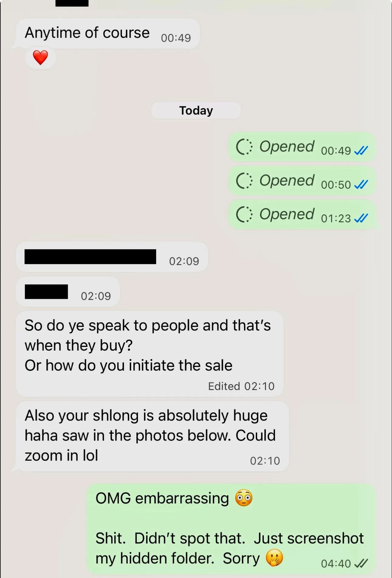
Task: Tap blue read ticks on 00:49 message
Action: pyautogui.click(x=361, y=151)
